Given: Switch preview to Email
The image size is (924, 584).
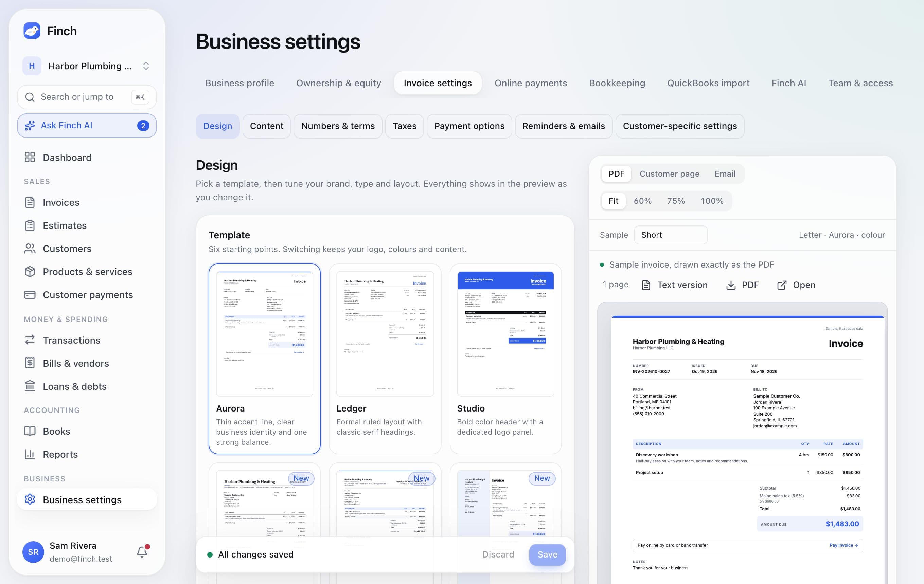Looking at the screenshot, I should [725, 174].
